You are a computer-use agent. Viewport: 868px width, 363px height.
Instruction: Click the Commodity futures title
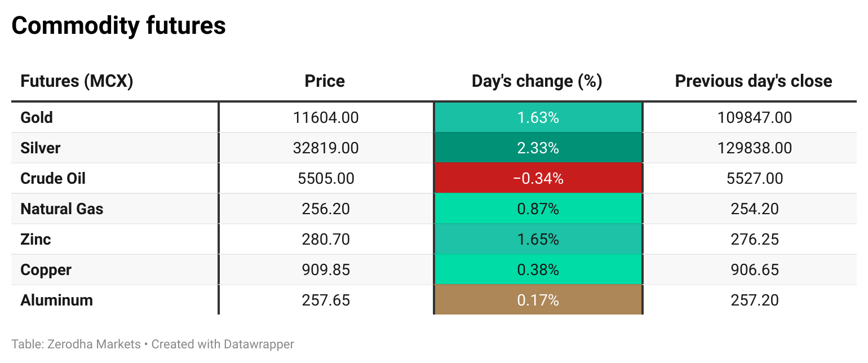pyautogui.click(x=118, y=26)
